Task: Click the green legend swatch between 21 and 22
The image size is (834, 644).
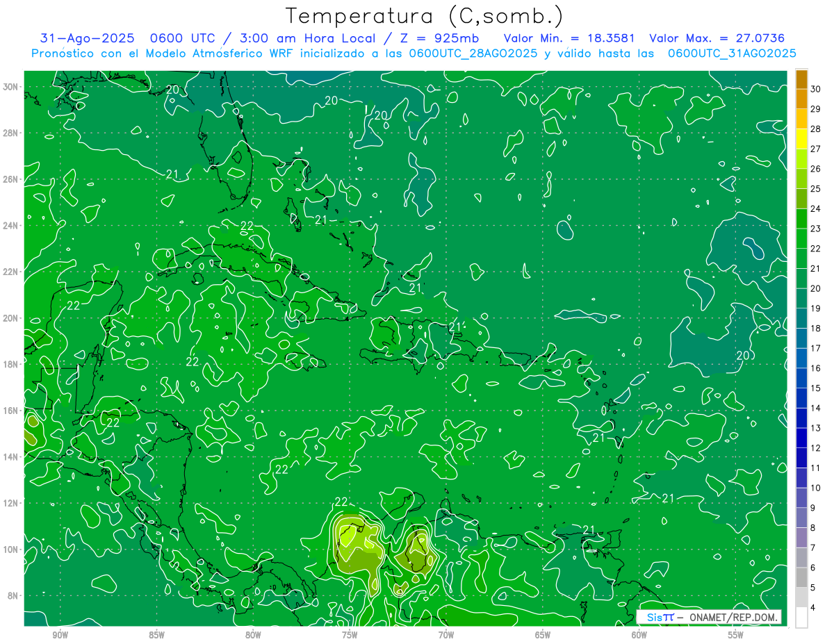Action: click(801, 258)
